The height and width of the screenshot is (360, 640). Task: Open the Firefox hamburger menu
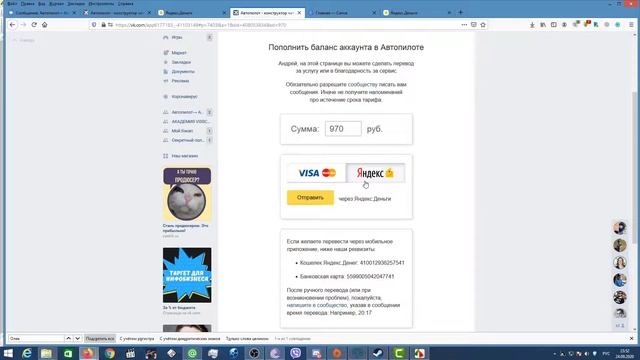click(x=631, y=25)
